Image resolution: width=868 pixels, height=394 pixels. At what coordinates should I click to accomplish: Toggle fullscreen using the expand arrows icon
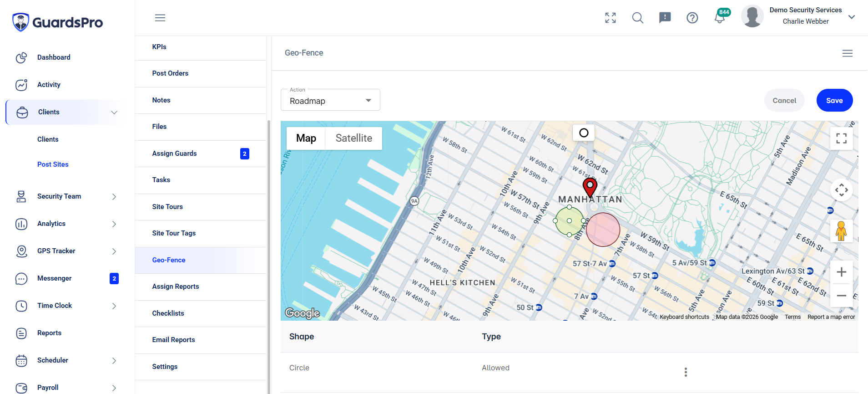(x=611, y=18)
